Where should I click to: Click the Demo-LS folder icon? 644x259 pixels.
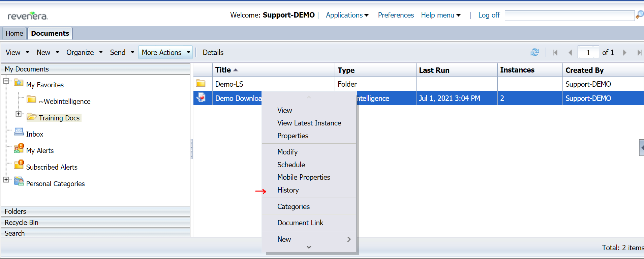[201, 83]
